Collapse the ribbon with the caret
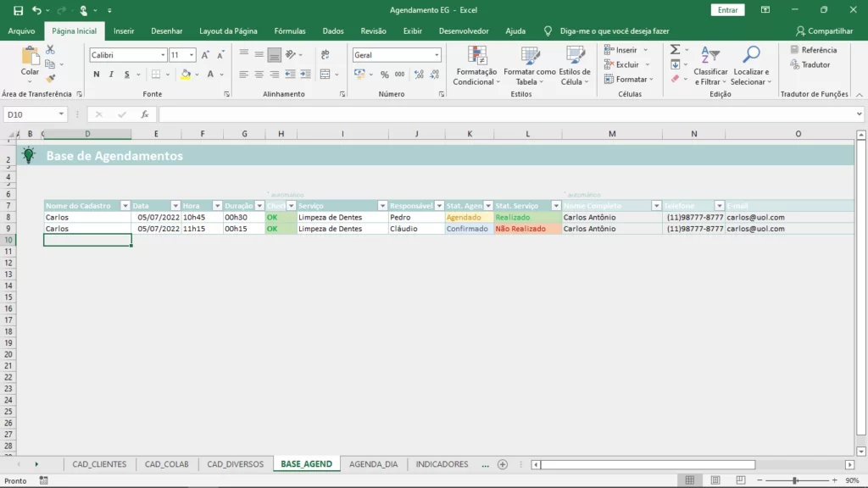 (x=860, y=95)
